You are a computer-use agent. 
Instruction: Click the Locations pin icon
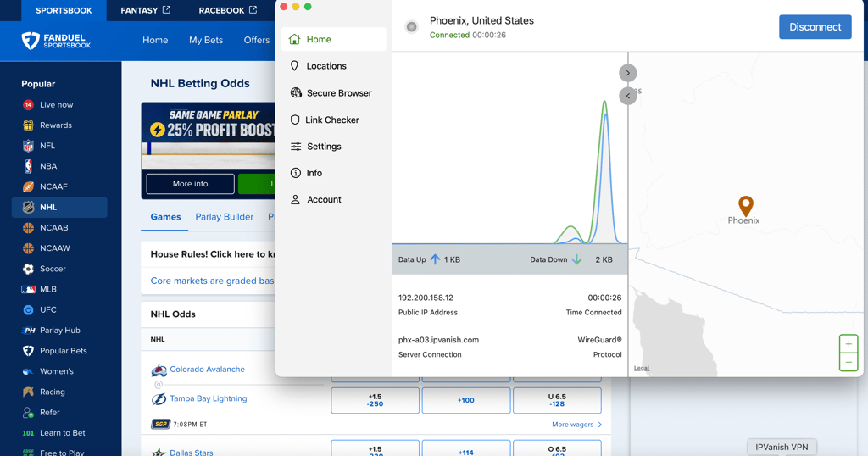pos(294,66)
